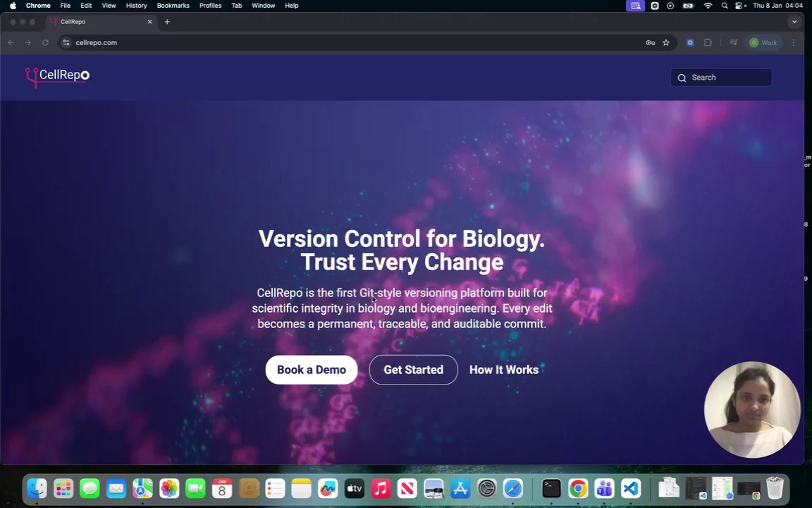The width and height of the screenshot is (812, 508).
Task: Open the Apple menu
Action: point(13,6)
